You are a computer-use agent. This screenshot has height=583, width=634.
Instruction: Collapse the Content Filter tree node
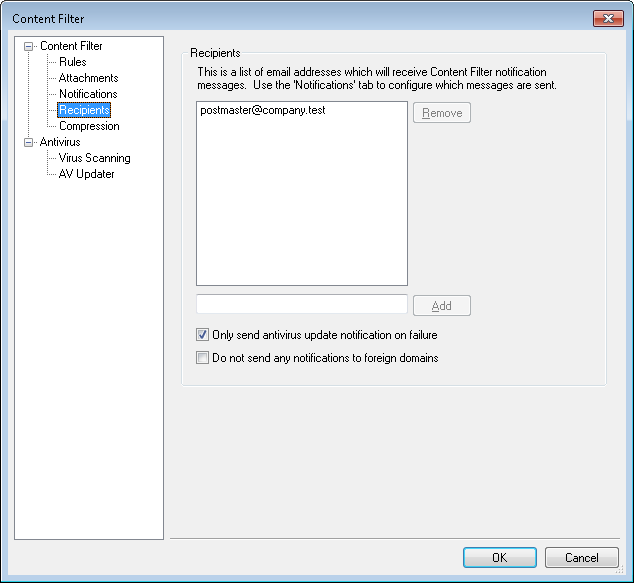pos(30,46)
